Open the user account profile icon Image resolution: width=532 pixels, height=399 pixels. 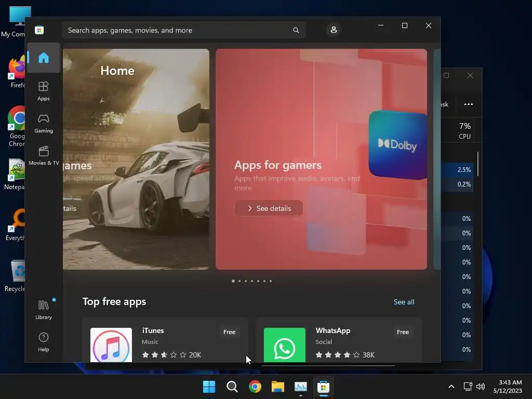(334, 30)
